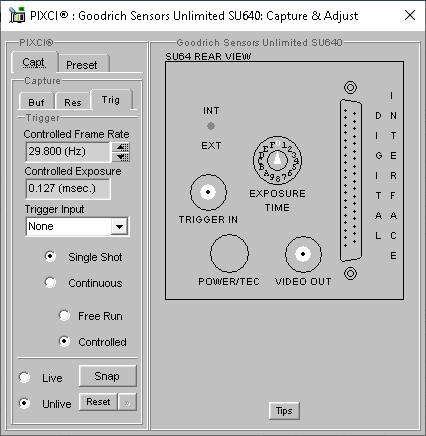
Task: Select the Unlive radio button
Action: pos(24,403)
